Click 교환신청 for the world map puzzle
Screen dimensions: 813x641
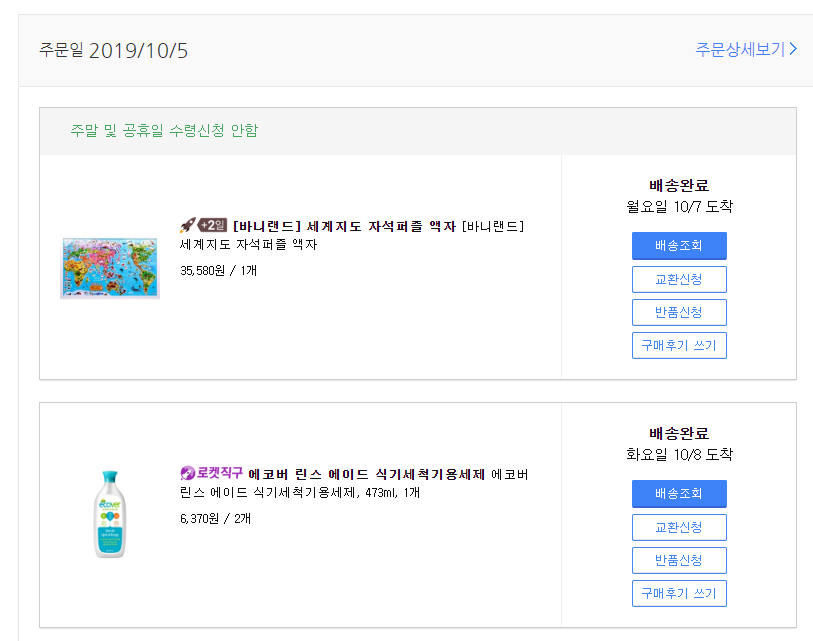click(679, 279)
